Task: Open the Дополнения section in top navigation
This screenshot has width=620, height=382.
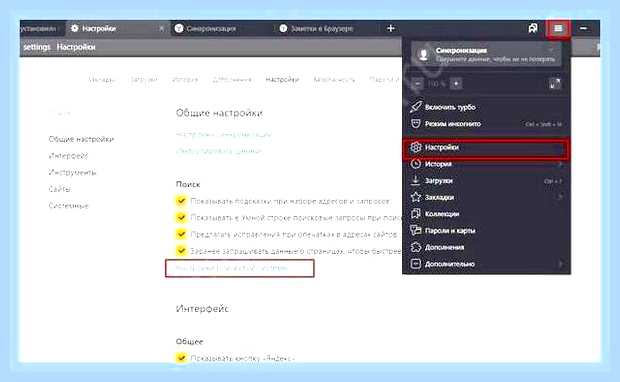Action: tap(232, 80)
